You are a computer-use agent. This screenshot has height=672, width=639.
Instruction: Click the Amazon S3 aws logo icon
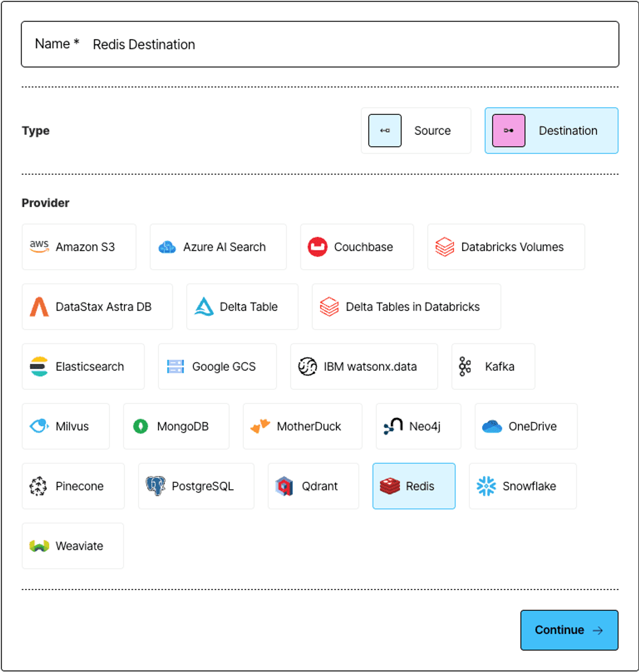click(39, 246)
